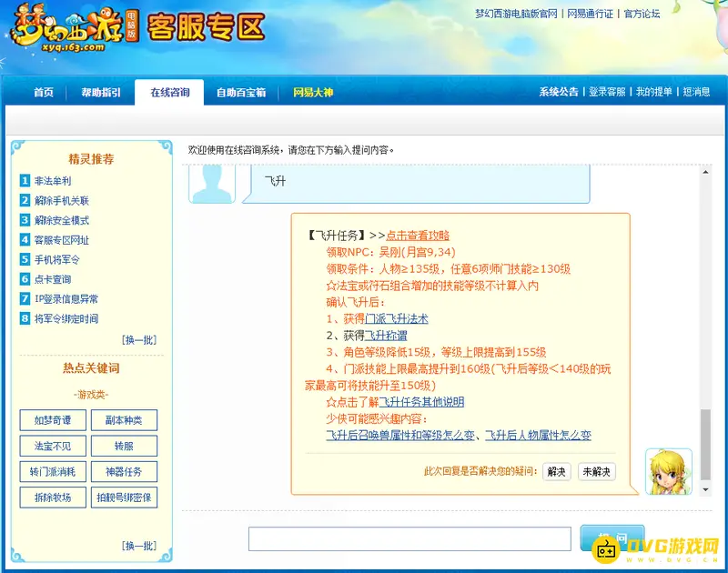Click the 法宝不见 keyword button
Image resolution: width=728 pixels, height=573 pixels.
click(53, 446)
